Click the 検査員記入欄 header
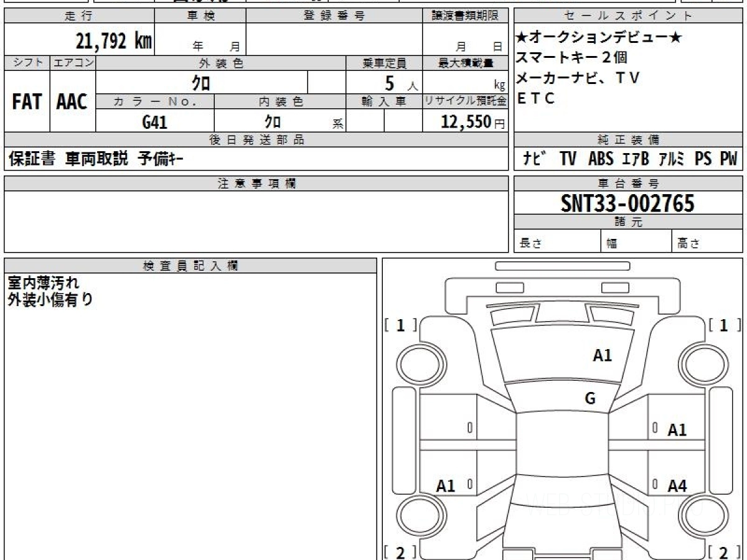Screen dimensions: 747x560 190,266
